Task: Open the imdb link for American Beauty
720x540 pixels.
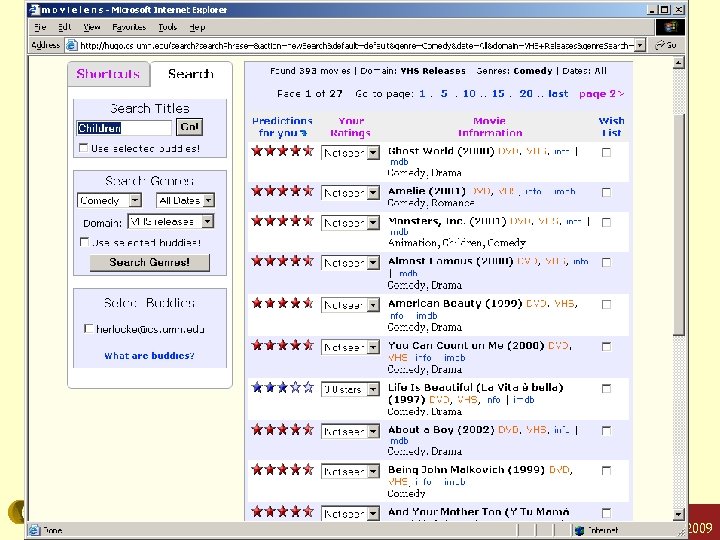Action: pos(427,316)
